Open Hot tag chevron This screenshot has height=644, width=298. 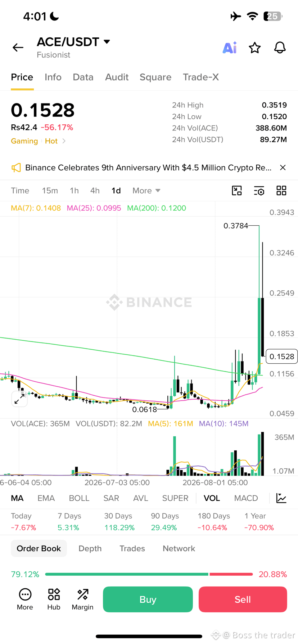point(64,141)
